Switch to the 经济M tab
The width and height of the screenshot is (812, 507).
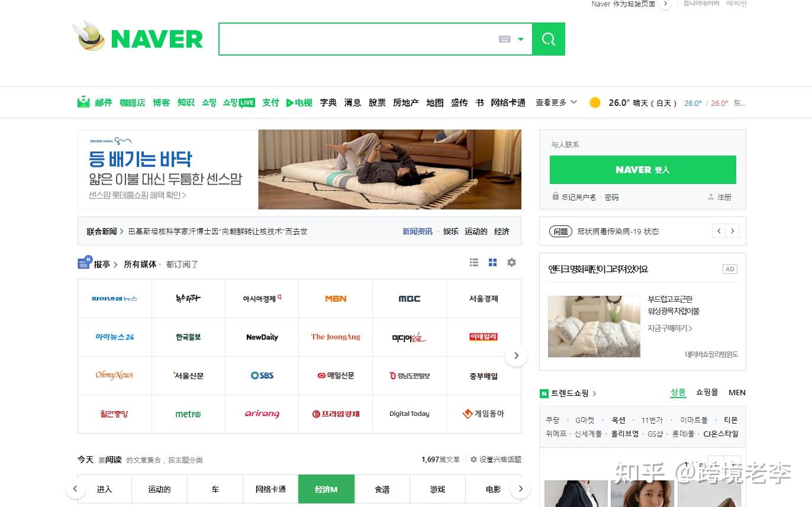[x=326, y=489]
